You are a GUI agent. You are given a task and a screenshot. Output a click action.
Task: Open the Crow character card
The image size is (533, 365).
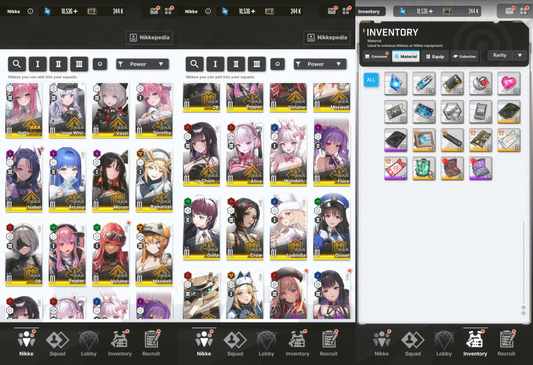(x=245, y=228)
